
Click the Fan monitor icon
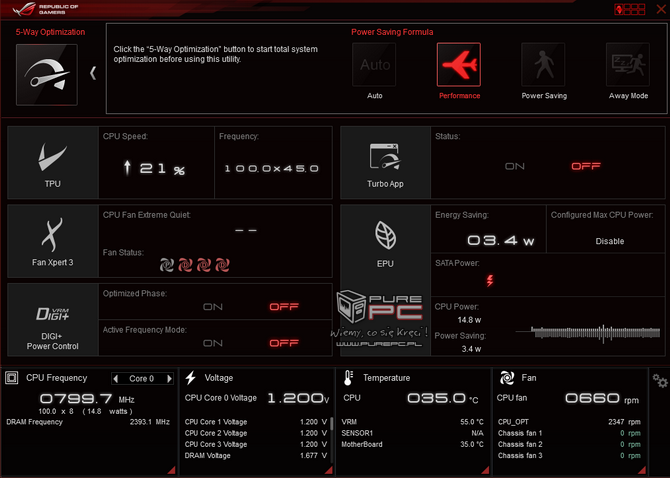(x=507, y=378)
